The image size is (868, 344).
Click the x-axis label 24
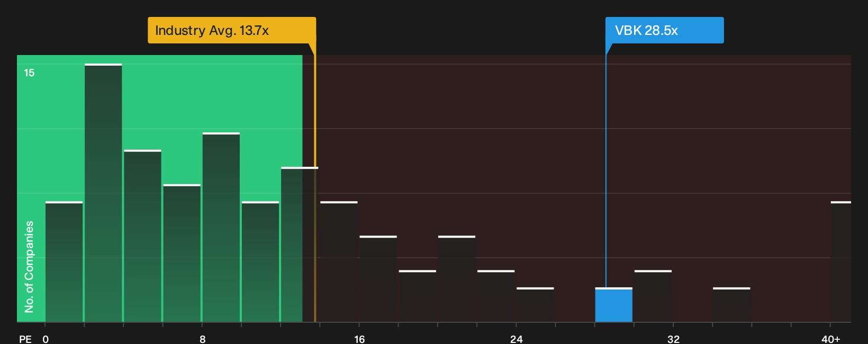[516, 339]
